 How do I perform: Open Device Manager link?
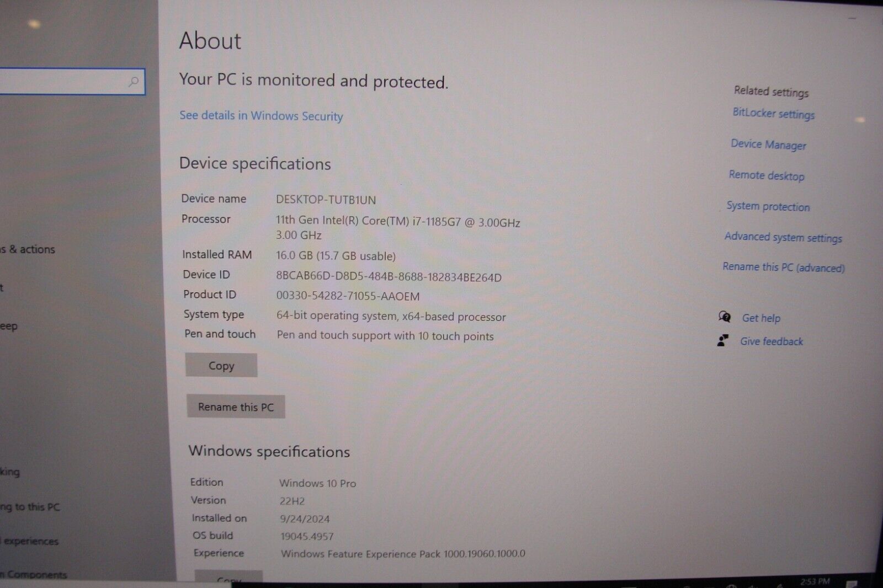click(x=768, y=145)
